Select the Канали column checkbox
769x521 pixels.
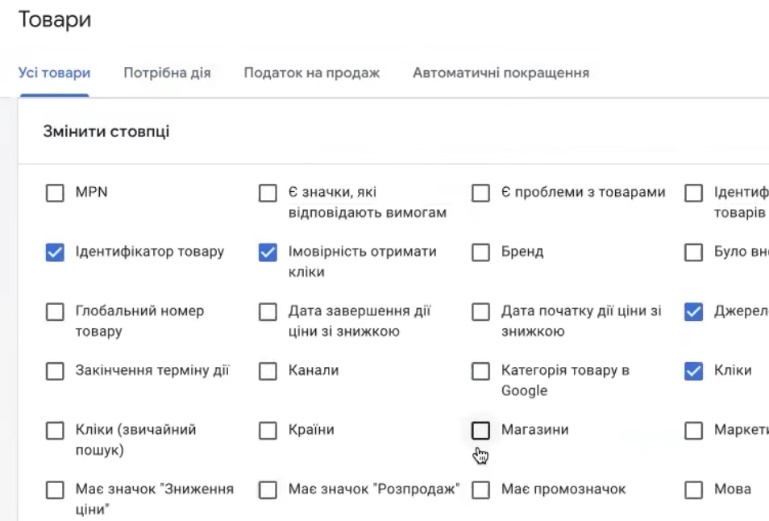[268, 371]
